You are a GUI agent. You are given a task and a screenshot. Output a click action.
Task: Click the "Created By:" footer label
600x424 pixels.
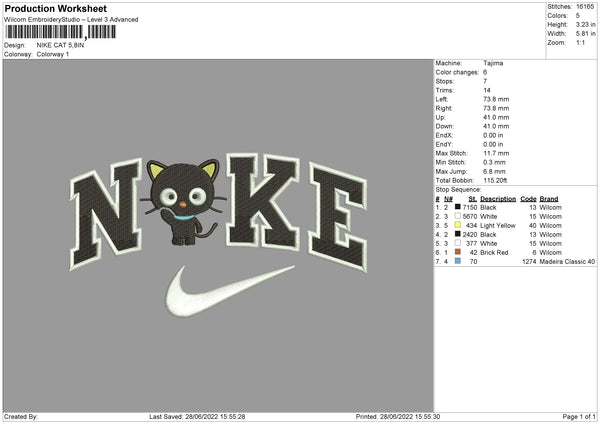tap(21, 417)
